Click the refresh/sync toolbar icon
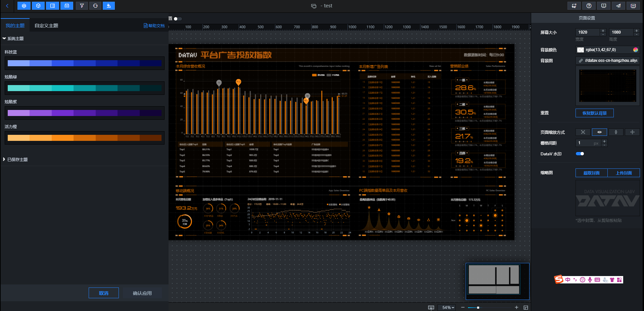 [95, 6]
